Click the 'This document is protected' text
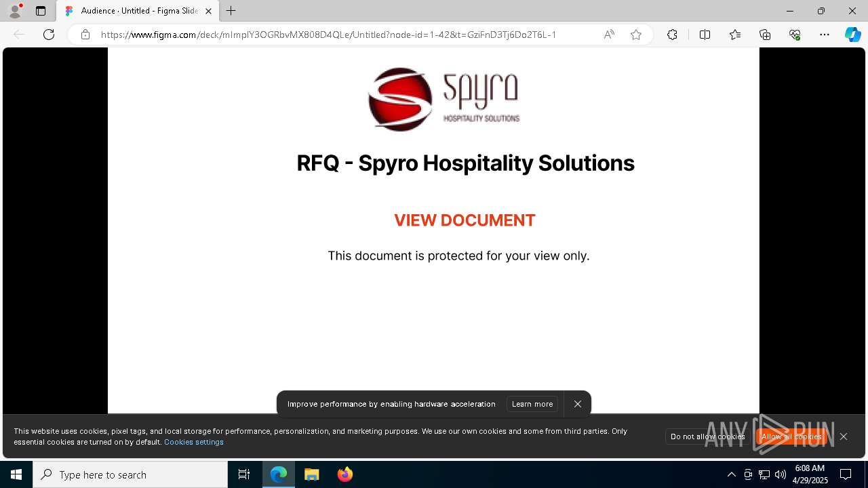Screen dimensions: 868x488 (458, 256)
